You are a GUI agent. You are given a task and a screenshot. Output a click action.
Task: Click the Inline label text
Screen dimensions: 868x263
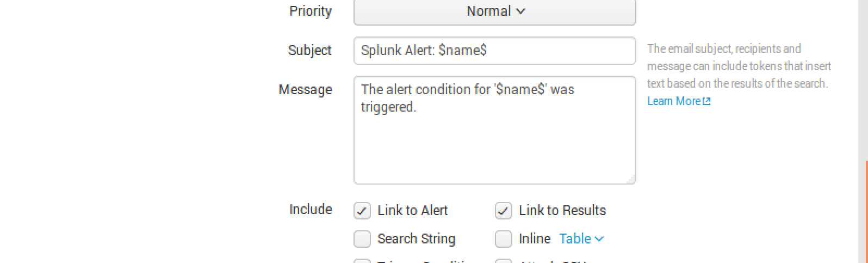tap(535, 238)
